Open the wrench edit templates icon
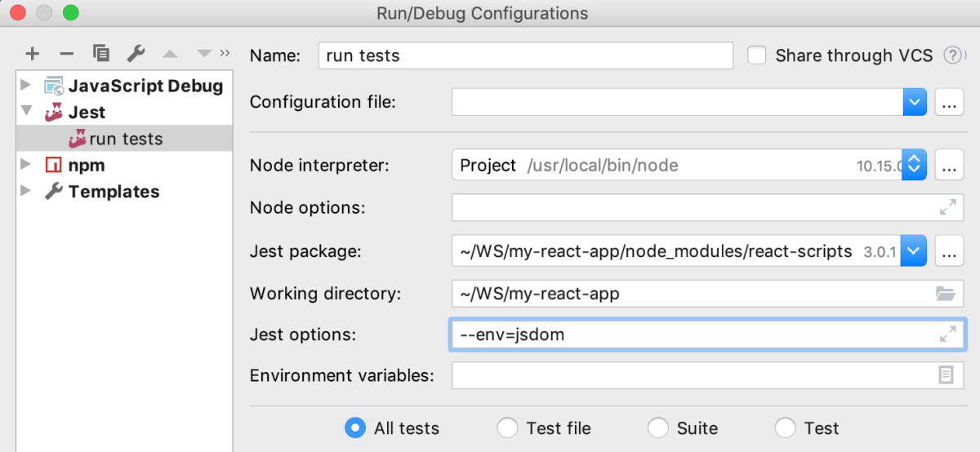Screen dimensions: 980x452 (136, 55)
